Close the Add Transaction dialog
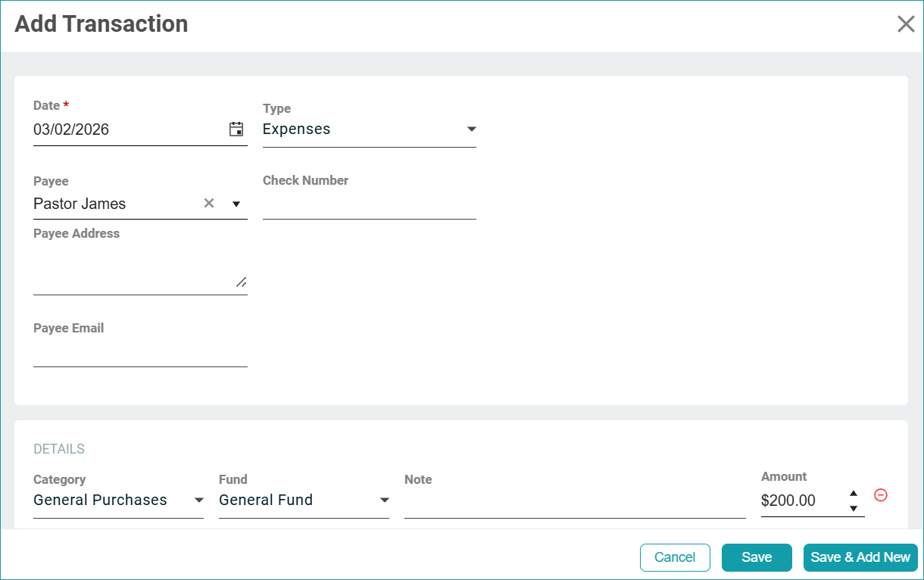924x580 pixels. pos(906,24)
